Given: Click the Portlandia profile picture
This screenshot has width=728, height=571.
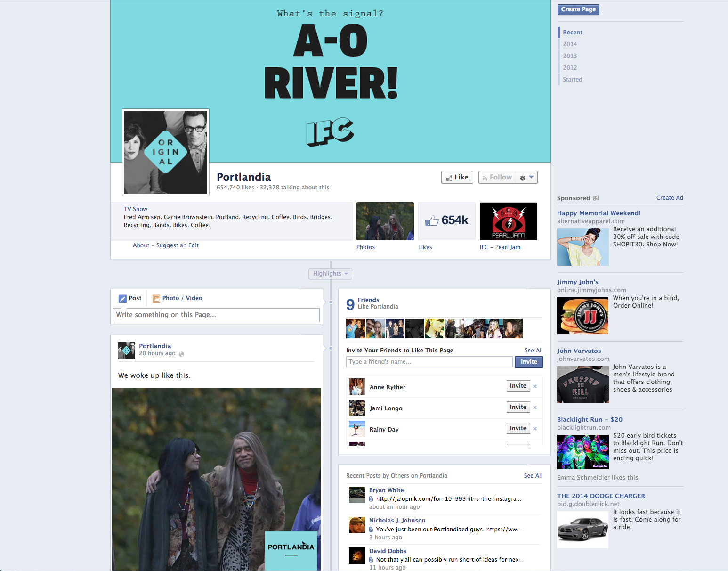Looking at the screenshot, I should (x=166, y=152).
